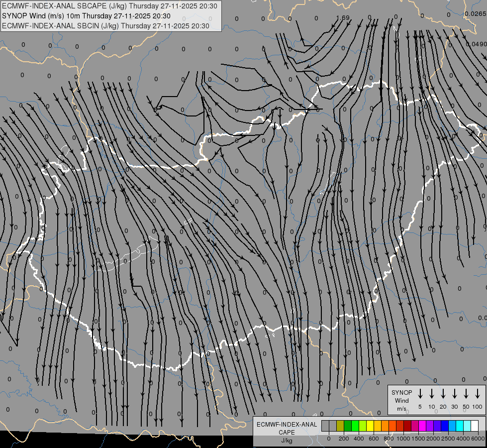Screen dimensions: 487x448
Task: Click the wind arrow above the 5 label
Action: (420, 394)
